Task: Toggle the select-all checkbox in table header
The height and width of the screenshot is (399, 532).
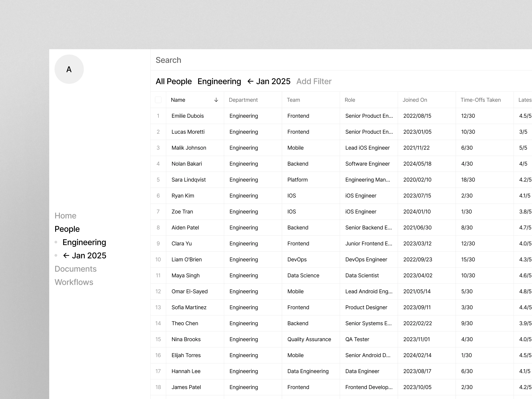Action: (158, 100)
